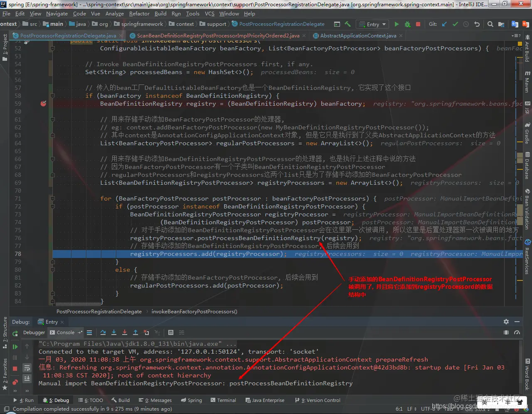The width and height of the screenshot is (532, 414).
Task: Switch to AbstractApplicationContext.java tab
Action: pyautogui.click(x=358, y=36)
